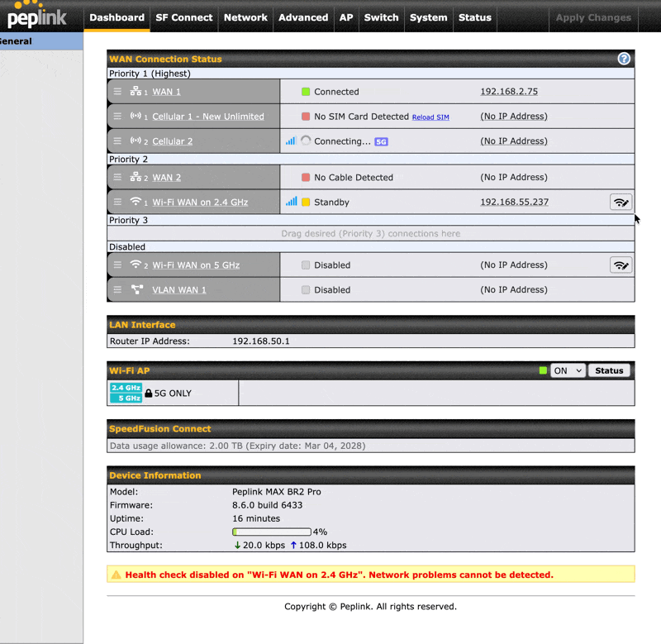Open the Cellular 2 link

[172, 141]
